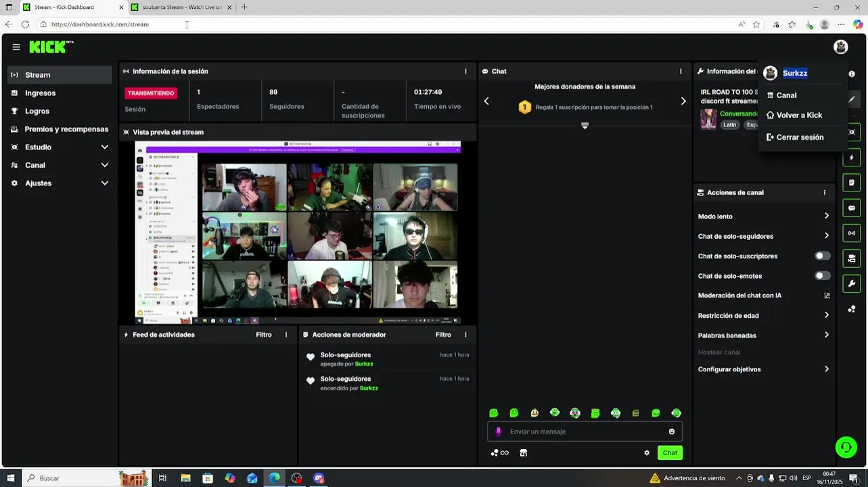Toggle Chat de solo-suscriptores switch
This screenshot has width=868, height=487.
pyautogui.click(x=823, y=256)
